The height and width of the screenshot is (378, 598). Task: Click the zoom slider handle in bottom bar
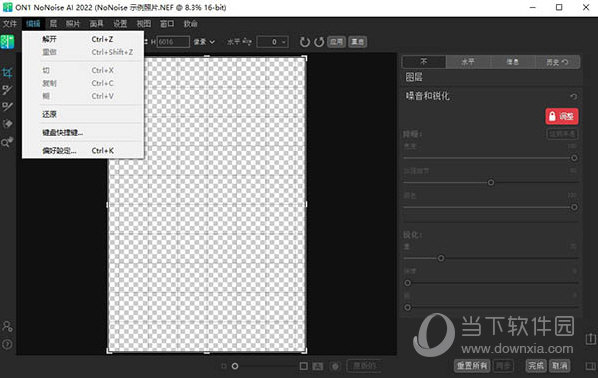235,366
